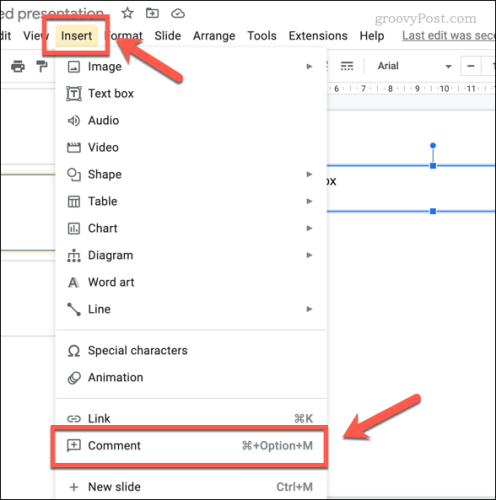
Task: Open the Arial font dropdown
Action: 414,66
